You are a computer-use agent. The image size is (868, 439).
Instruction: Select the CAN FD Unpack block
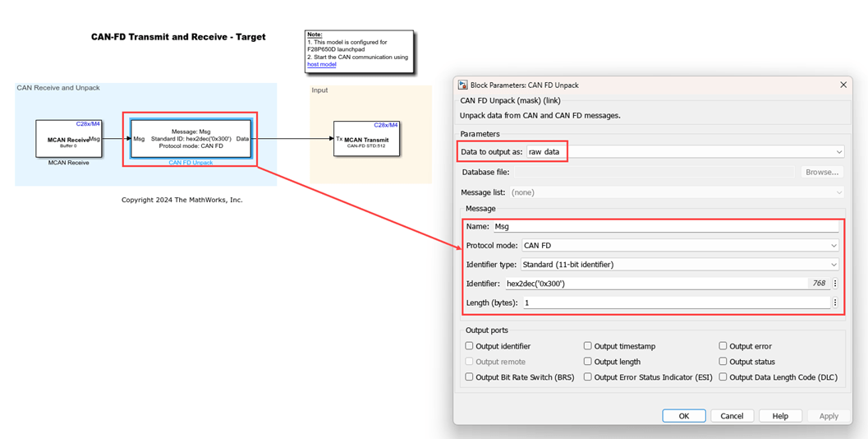tap(191, 139)
